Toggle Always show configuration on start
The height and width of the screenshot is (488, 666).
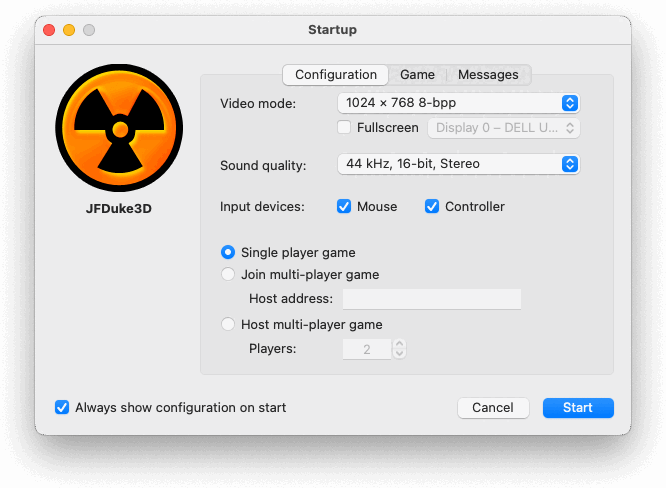coord(62,407)
